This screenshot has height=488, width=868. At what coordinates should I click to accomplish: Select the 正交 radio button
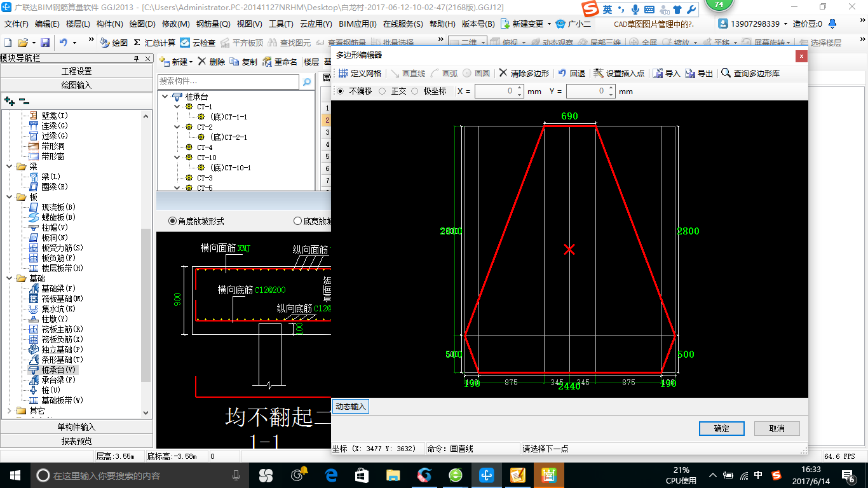click(x=383, y=91)
